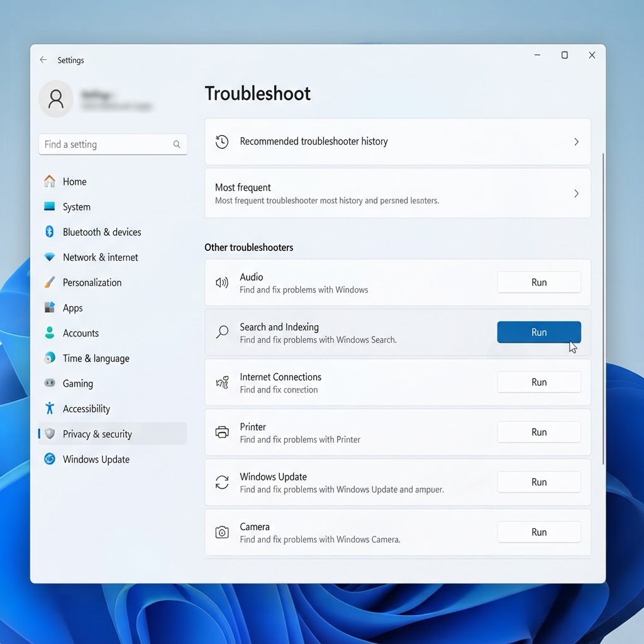Open the Most frequent row

[x=397, y=194]
